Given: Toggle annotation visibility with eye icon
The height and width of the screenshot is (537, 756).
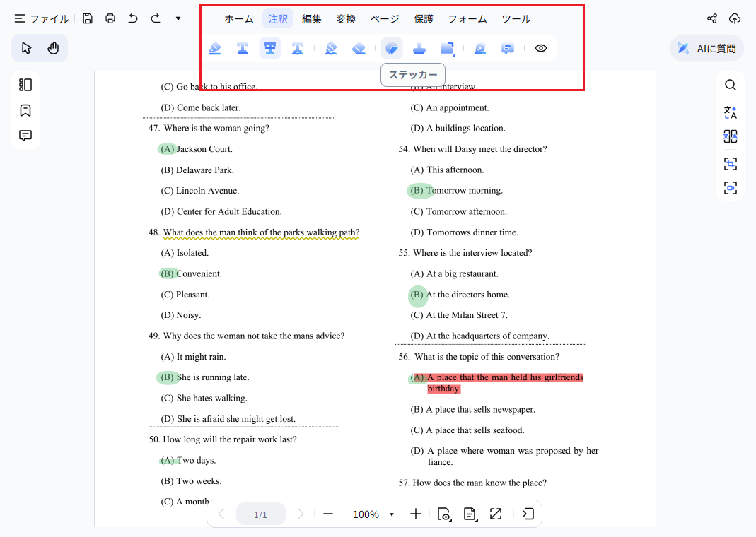Looking at the screenshot, I should tap(541, 48).
